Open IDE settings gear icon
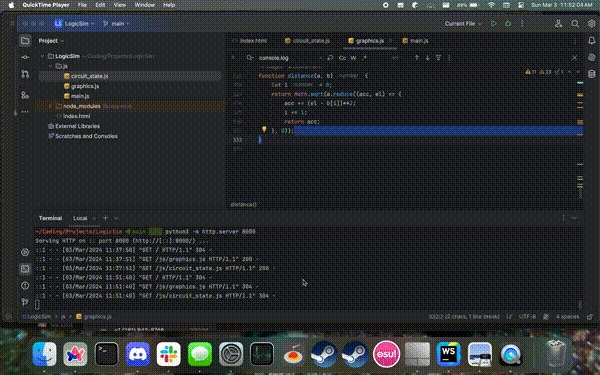600x375 pixels. [591, 24]
